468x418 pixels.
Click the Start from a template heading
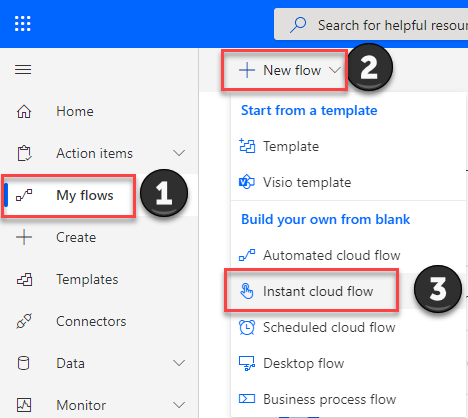[309, 110]
